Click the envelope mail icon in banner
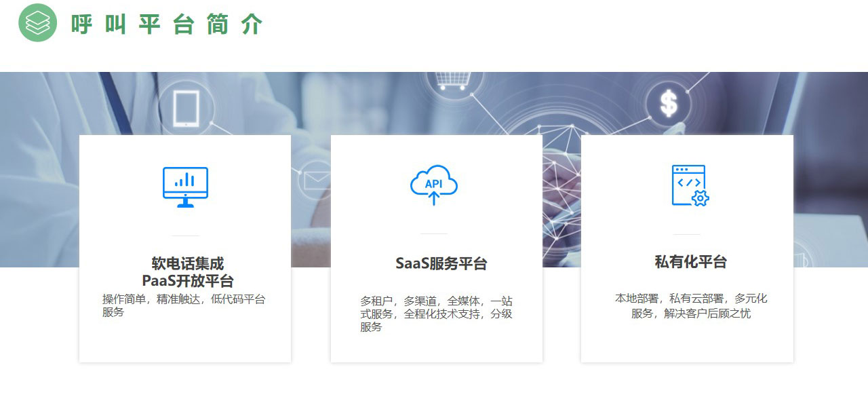 click(x=313, y=180)
